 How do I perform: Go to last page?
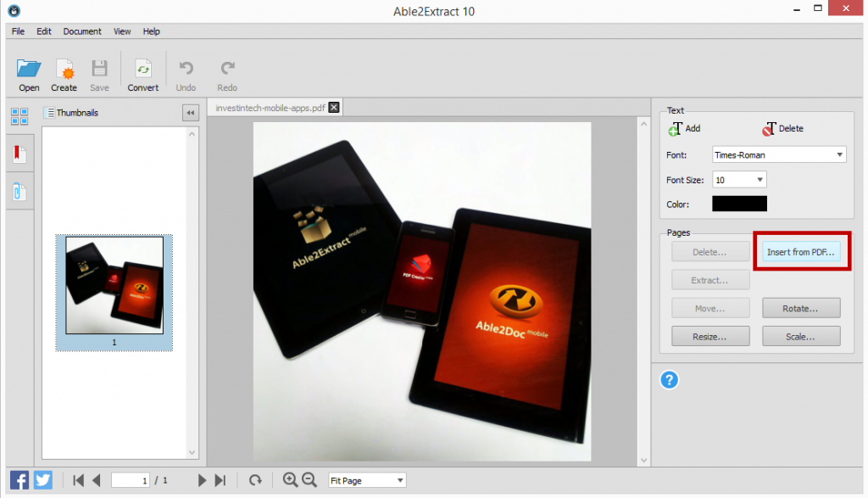pos(220,480)
